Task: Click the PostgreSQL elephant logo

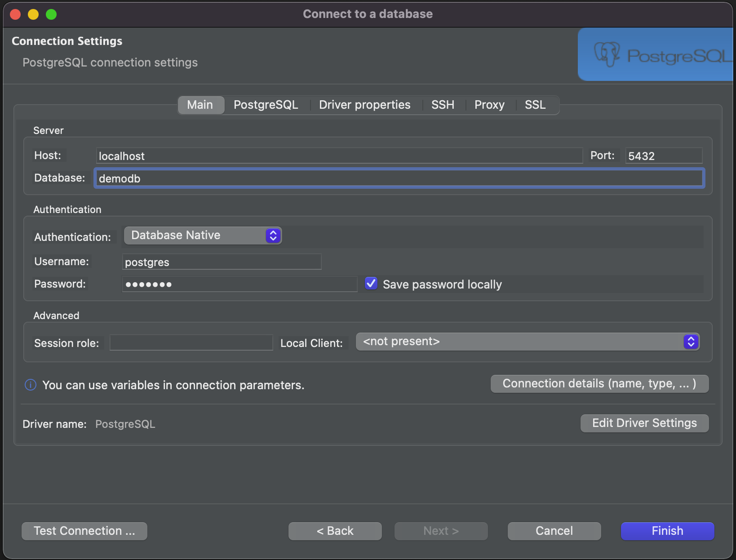Action: pyautogui.click(x=607, y=54)
